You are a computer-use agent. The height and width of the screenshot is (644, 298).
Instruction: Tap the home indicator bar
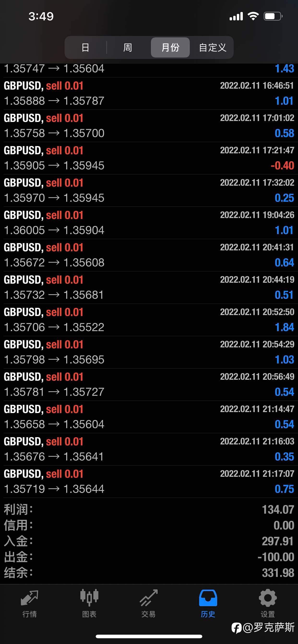click(x=149, y=637)
